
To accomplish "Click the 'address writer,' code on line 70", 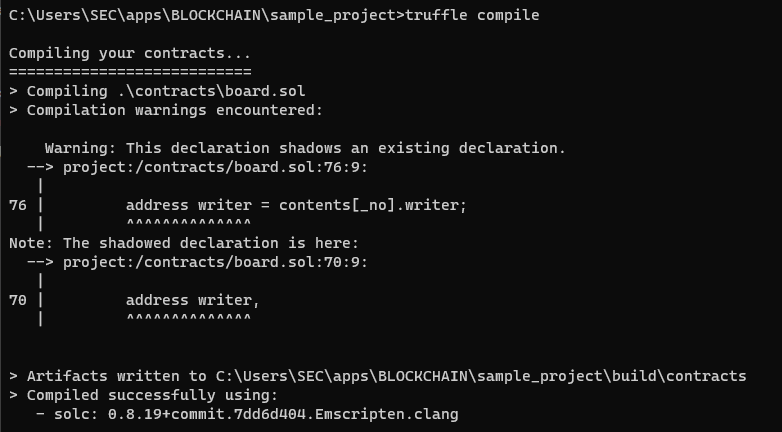I will [193, 300].
